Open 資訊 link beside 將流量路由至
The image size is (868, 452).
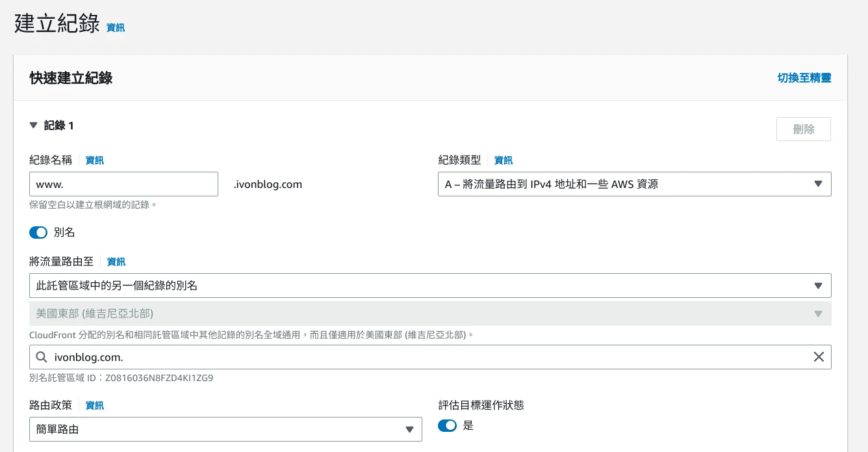coord(116,261)
